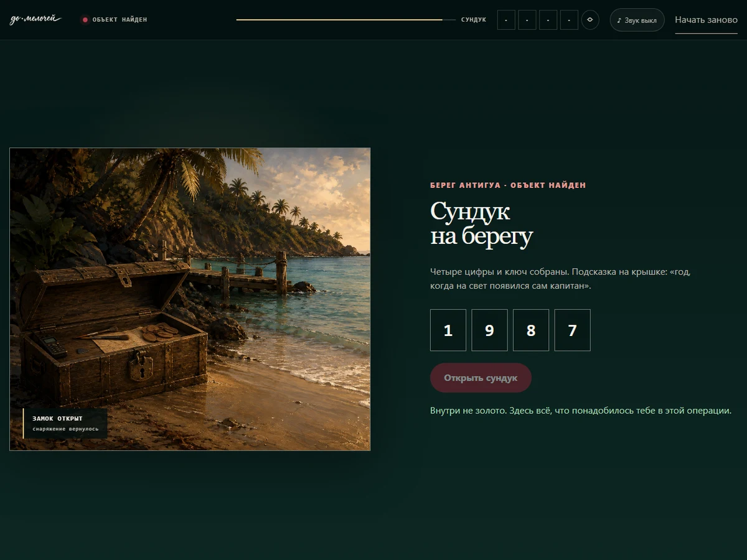
Task: Click the «Начать заново» link
Action: click(706, 20)
